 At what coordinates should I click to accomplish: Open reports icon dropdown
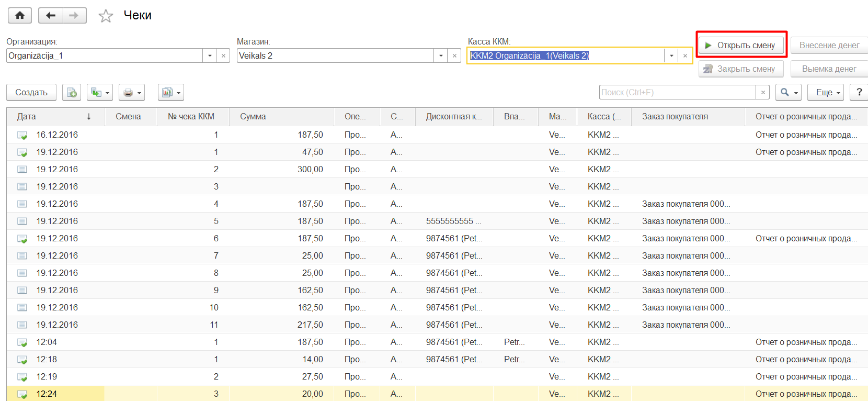tap(171, 93)
